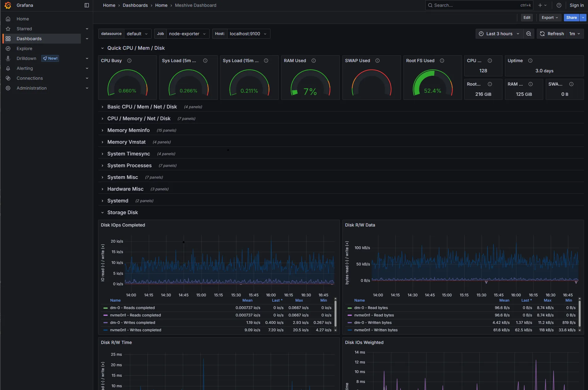588x390 pixels.
Task: Focus the Search input field
Action: pos(479,5)
